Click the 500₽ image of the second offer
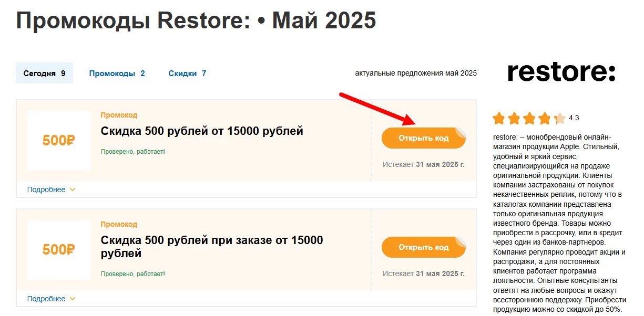This screenshot has height=316, width=644. [x=58, y=250]
